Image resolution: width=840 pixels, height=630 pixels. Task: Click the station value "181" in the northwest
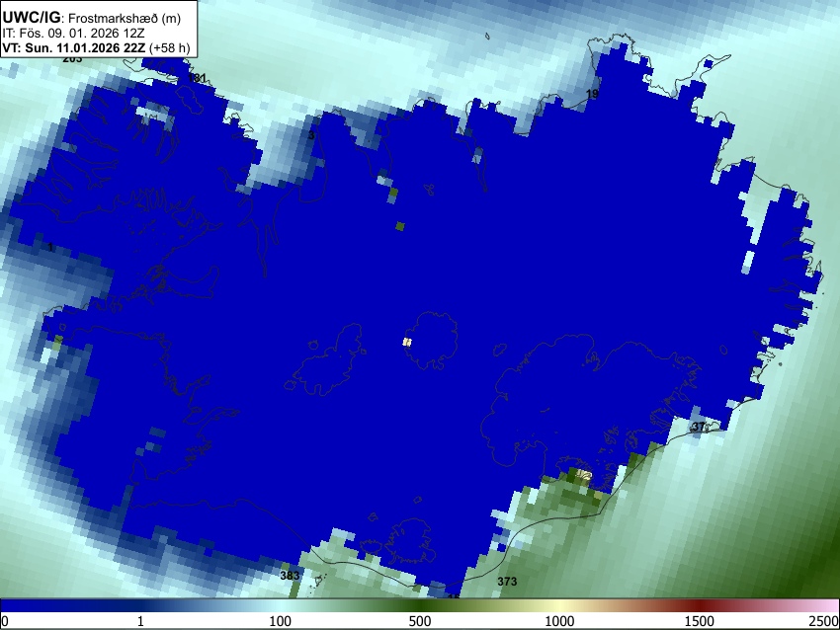pyautogui.click(x=198, y=78)
